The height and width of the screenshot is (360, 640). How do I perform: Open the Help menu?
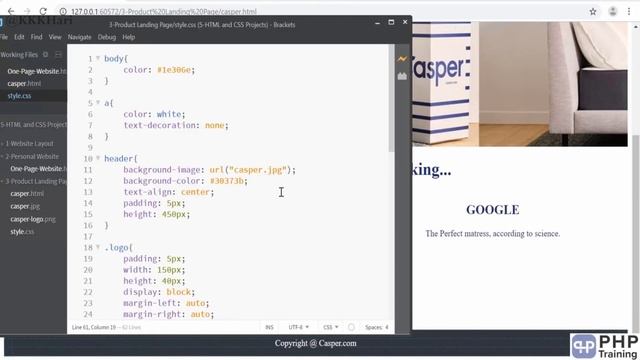pos(129,37)
